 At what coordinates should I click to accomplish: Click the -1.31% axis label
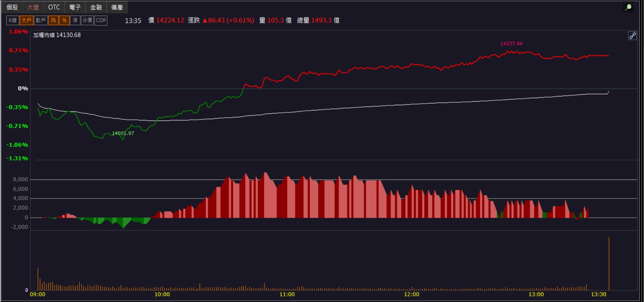(x=17, y=158)
